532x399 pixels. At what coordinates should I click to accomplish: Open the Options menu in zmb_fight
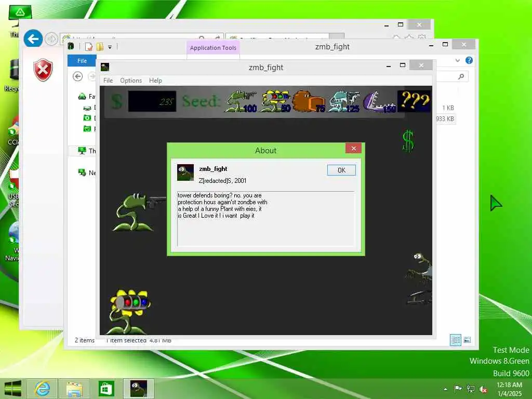[131, 81]
